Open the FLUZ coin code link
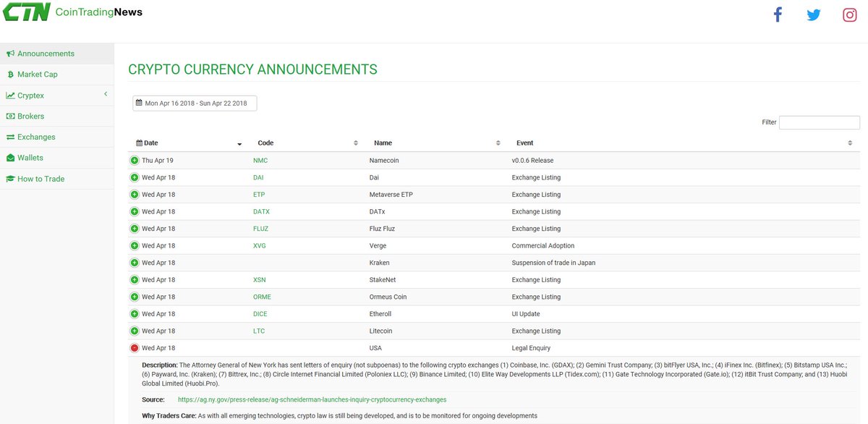 point(260,229)
